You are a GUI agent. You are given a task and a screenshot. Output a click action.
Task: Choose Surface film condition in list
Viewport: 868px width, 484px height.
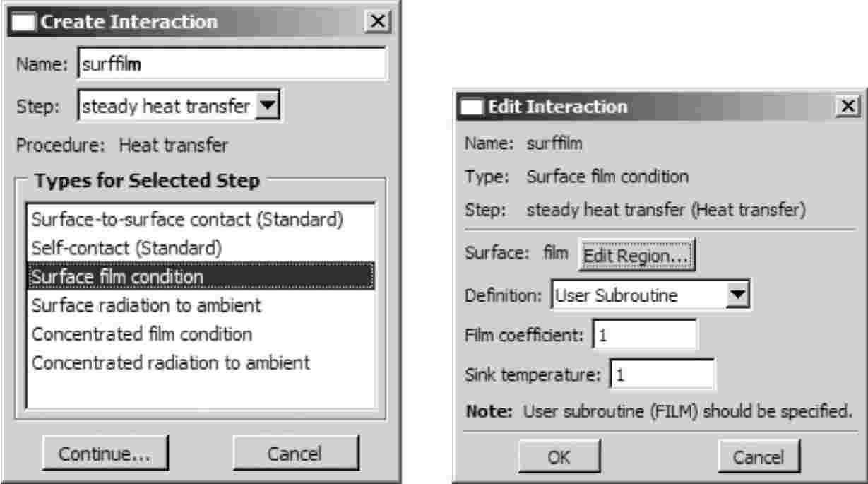coord(117,277)
